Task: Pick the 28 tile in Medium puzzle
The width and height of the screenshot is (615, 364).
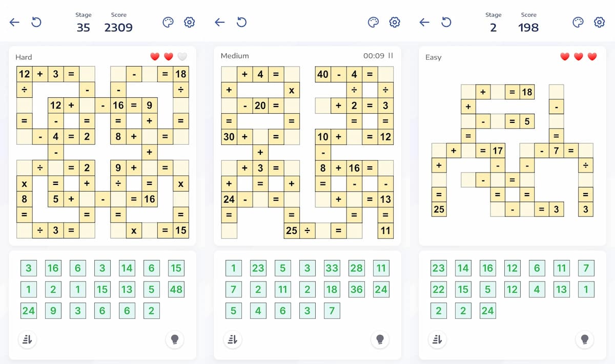Action: [356, 268]
